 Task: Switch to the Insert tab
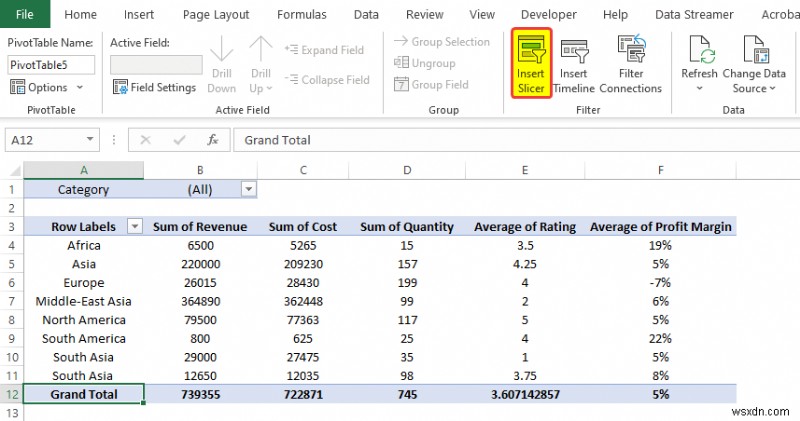pyautogui.click(x=139, y=14)
